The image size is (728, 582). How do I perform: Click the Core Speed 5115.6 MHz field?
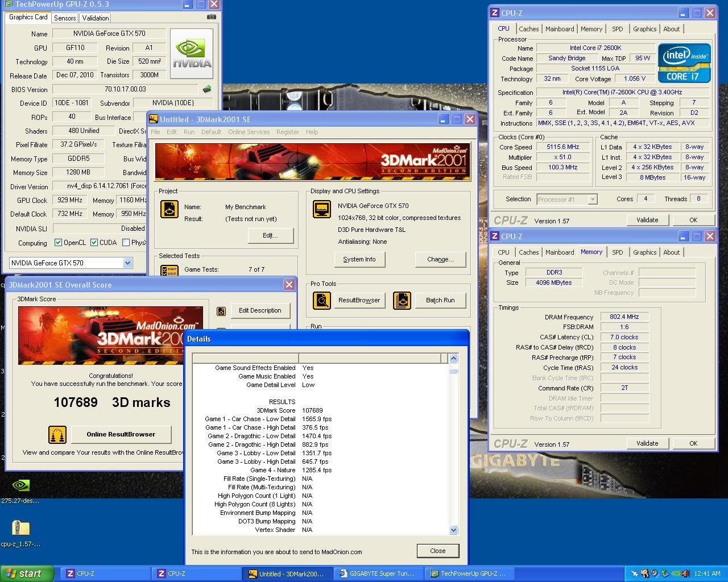point(562,147)
